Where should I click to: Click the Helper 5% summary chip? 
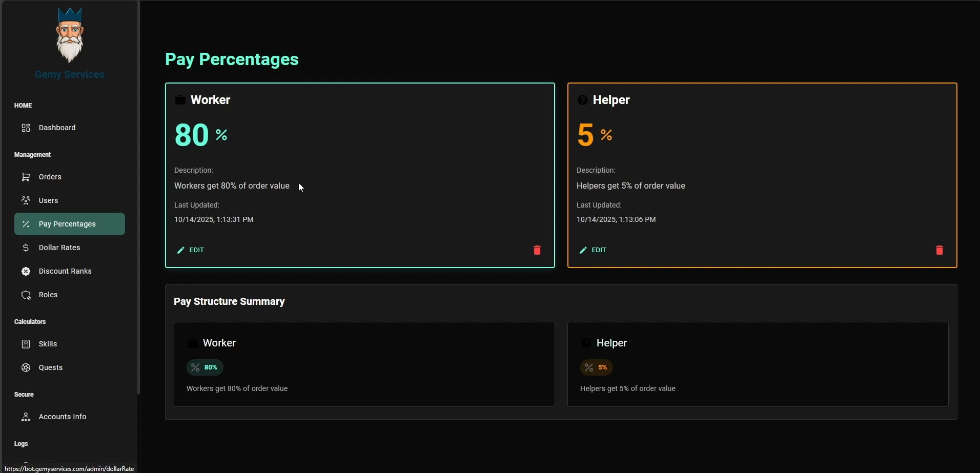(597, 367)
